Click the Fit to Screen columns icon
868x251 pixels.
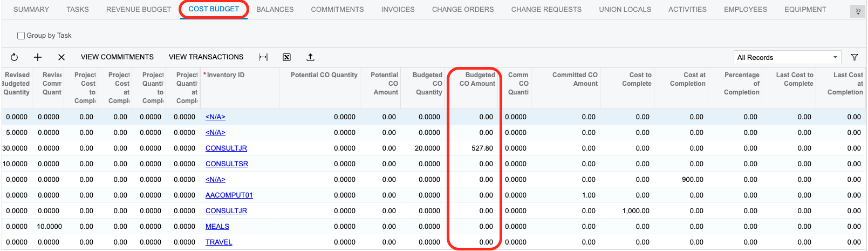pyautogui.click(x=263, y=57)
